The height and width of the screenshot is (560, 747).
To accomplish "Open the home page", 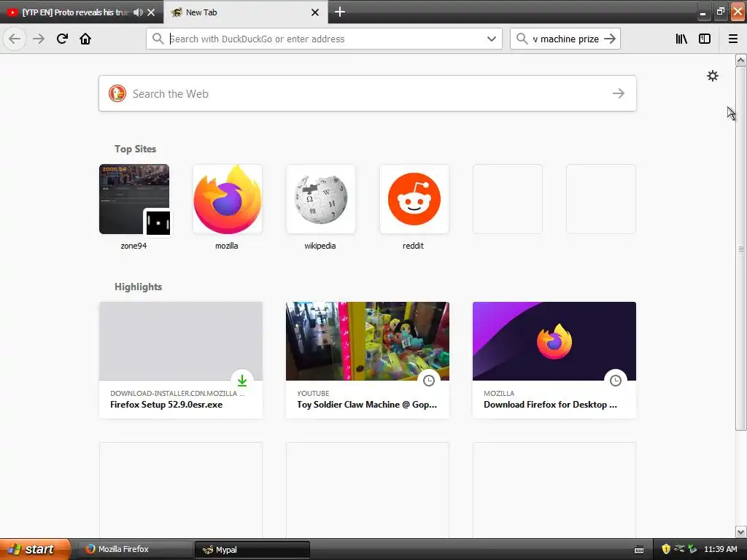I will click(x=85, y=39).
